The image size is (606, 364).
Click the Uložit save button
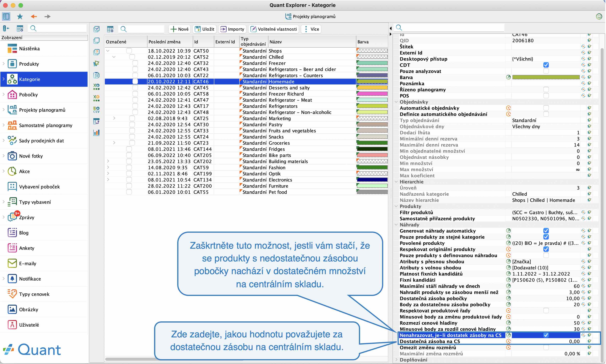click(204, 29)
